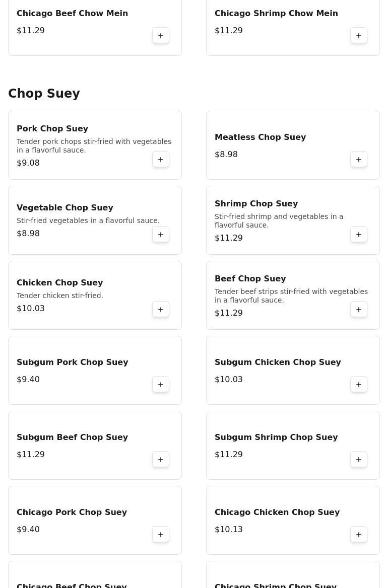The image size is (388, 588).
Task: Add Vegetable Chop Suey using plus button
Action: point(161,235)
